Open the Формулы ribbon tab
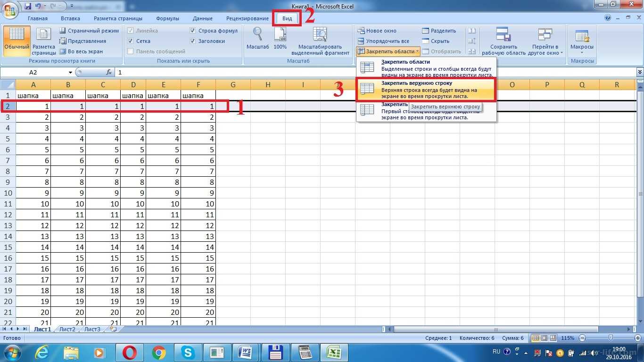 167,18
